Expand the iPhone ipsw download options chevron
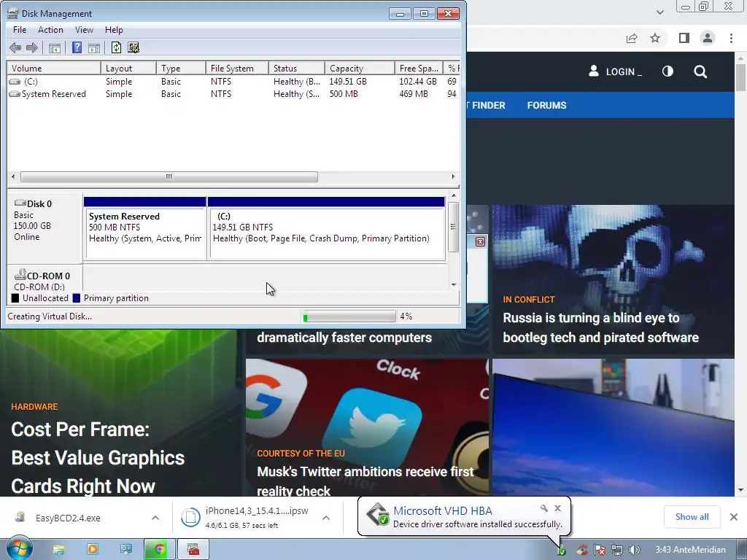This screenshot has height=560, width=747. click(x=326, y=518)
